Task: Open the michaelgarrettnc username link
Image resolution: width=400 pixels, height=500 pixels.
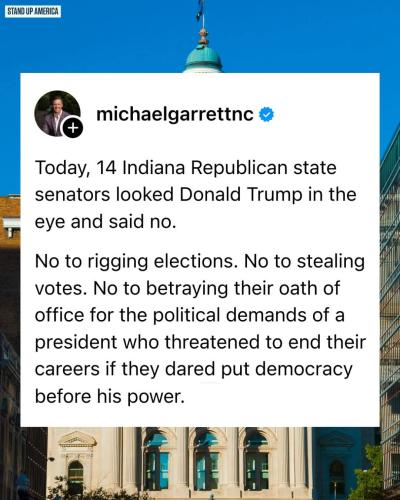Action: point(175,114)
